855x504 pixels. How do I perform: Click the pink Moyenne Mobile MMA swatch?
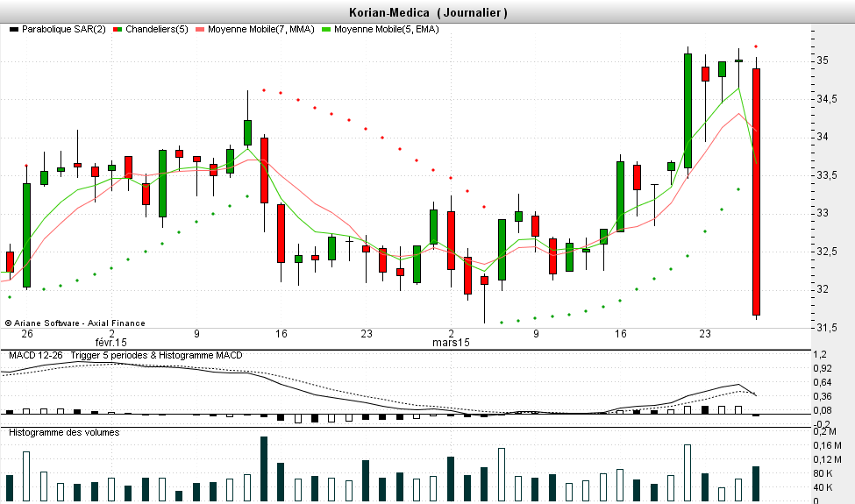[x=200, y=30]
